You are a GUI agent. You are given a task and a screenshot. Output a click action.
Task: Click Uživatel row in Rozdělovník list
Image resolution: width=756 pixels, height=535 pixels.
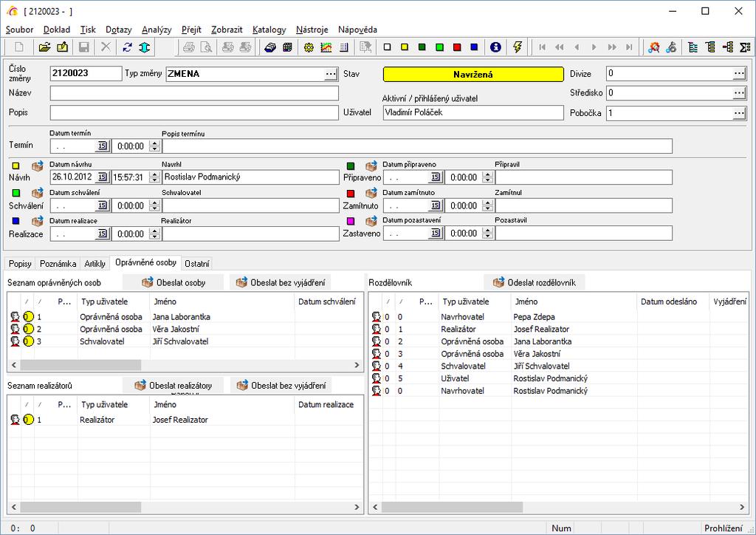560,378
